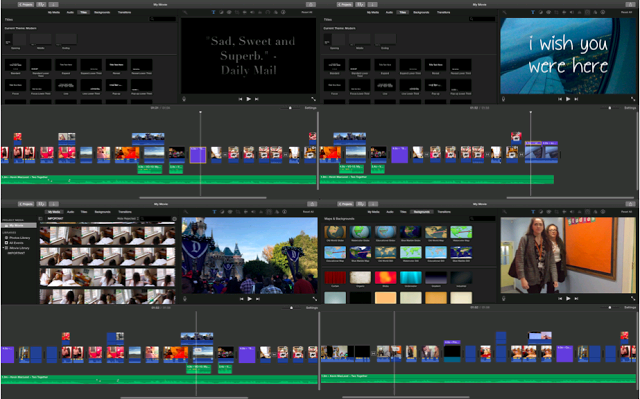Open Titles tab in bottom-left window
This screenshot has width=640, height=399.
[84, 212]
